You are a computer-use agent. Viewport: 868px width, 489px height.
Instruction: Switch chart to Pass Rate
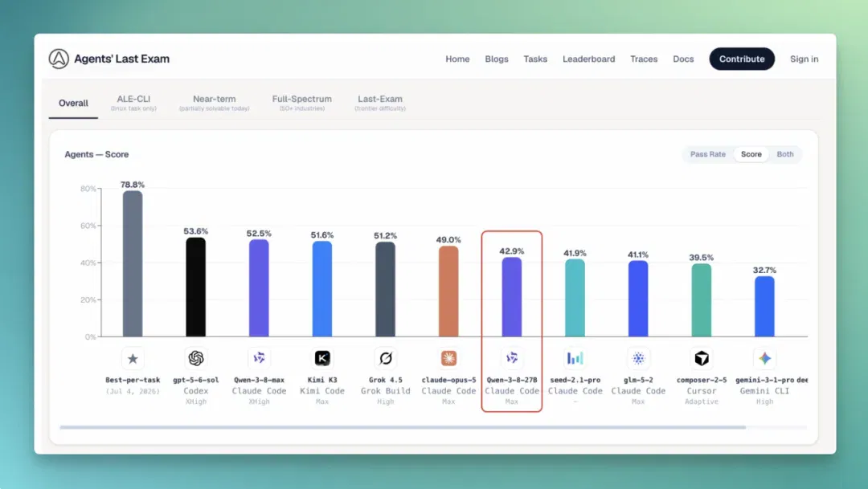pos(707,154)
